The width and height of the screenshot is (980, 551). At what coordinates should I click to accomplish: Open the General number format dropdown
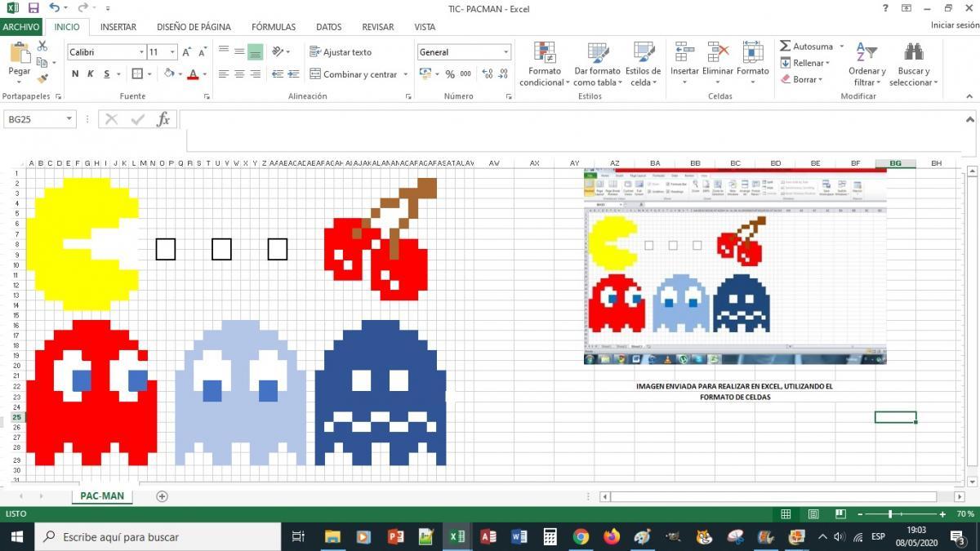click(x=506, y=52)
